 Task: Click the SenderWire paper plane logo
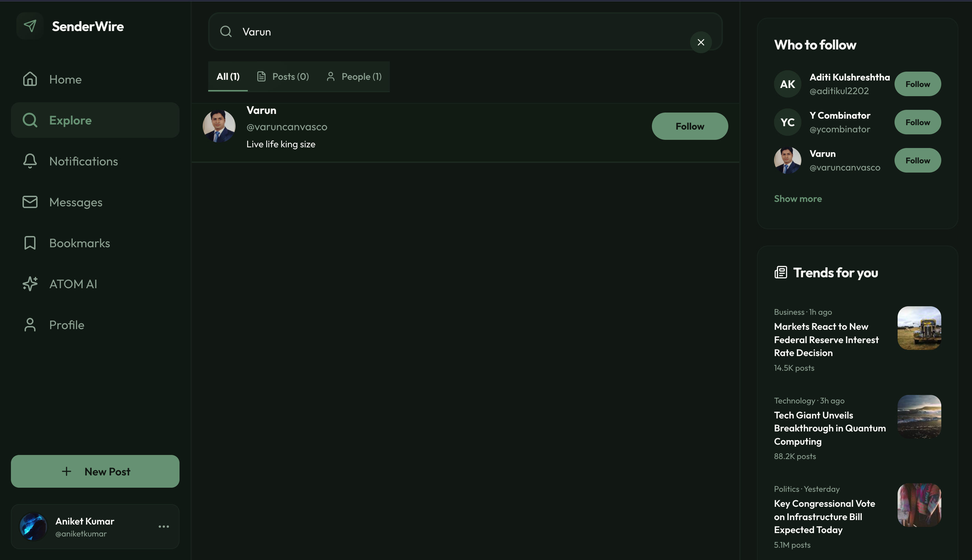[x=30, y=26]
